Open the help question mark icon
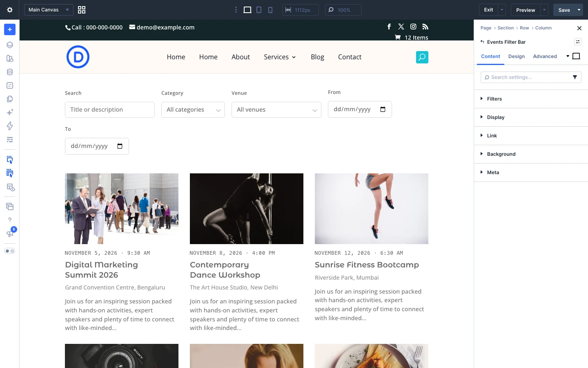Image resolution: width=588 pixels, height=368 pixels. pyautogui.click(x=10, y=220)
